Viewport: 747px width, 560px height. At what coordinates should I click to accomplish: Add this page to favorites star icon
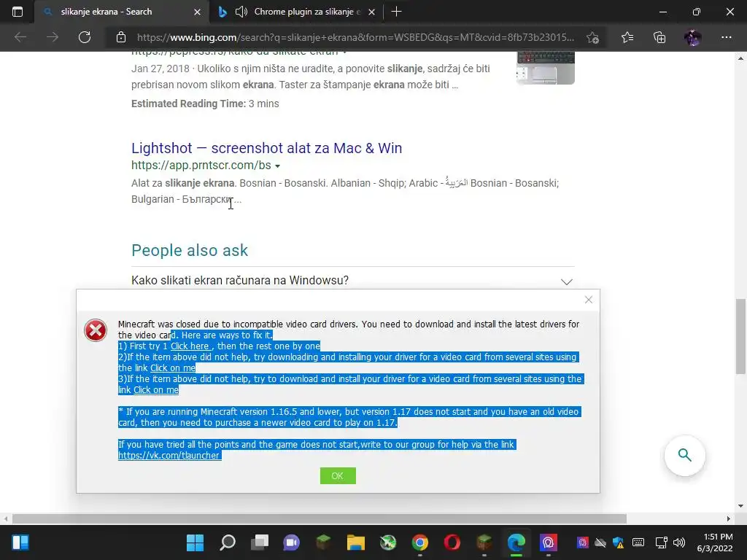point(592,38)
